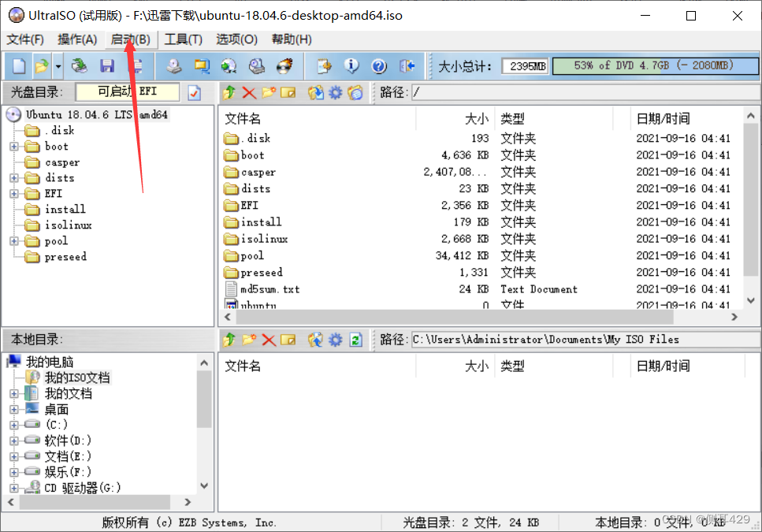Screen dimensions: 762x532
Task: Click the blue gear icon in the local toolbar
Action: pos(336,340)
